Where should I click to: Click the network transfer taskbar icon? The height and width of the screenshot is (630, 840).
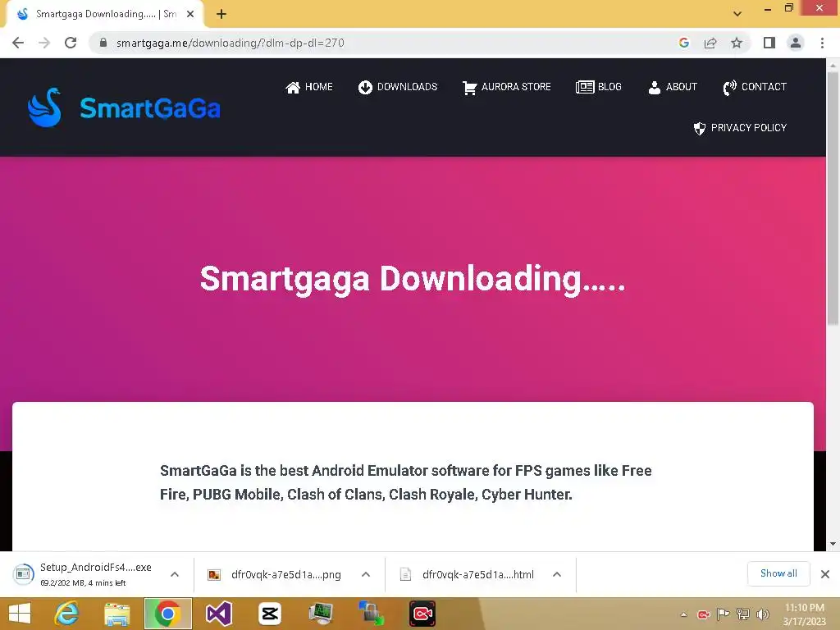pos(372,614)
